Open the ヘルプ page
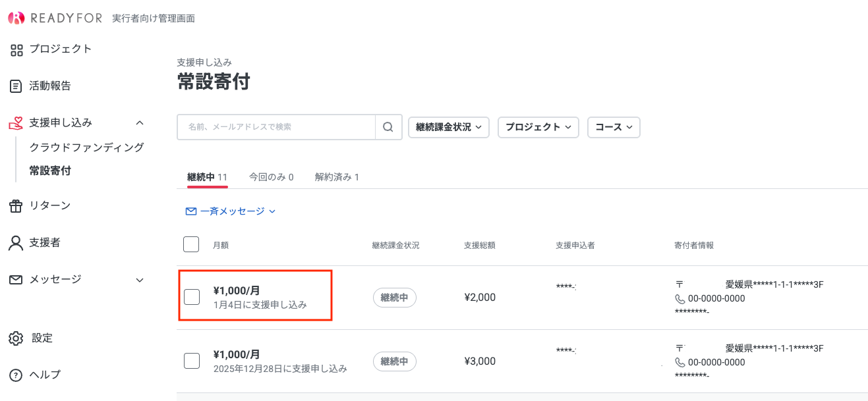This screenshot has width=868, height=401. (x=45, y=375)
